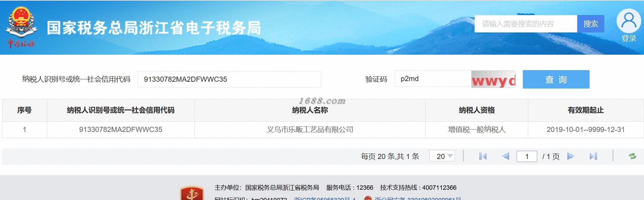Click the 技术支持热线 4007112366 text
The width and height of the screenshot is (644, 200).
click(x=418, y=188)
